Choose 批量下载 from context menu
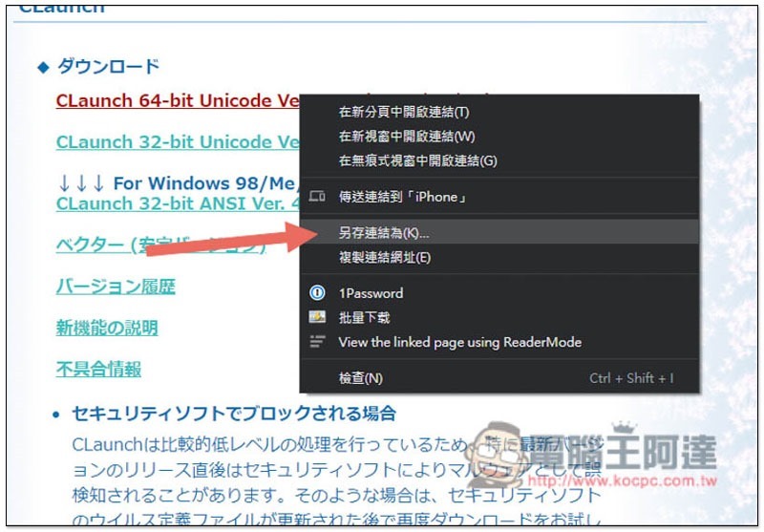The height and width of the screenshot is (532, 764). click(499, 318)
